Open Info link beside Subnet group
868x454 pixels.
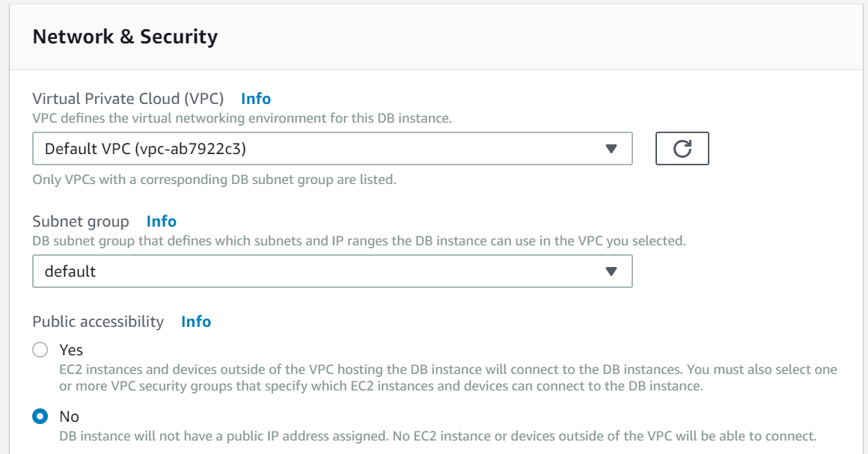pyautogui.click(x=162, y=221)
